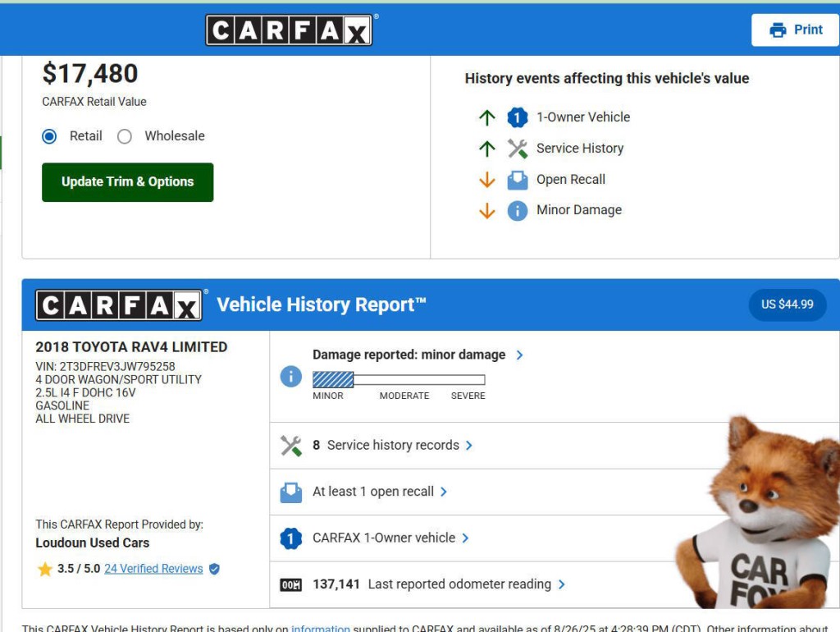Click the ALL WHEEL DRIVE spec text

coord(83,419)
